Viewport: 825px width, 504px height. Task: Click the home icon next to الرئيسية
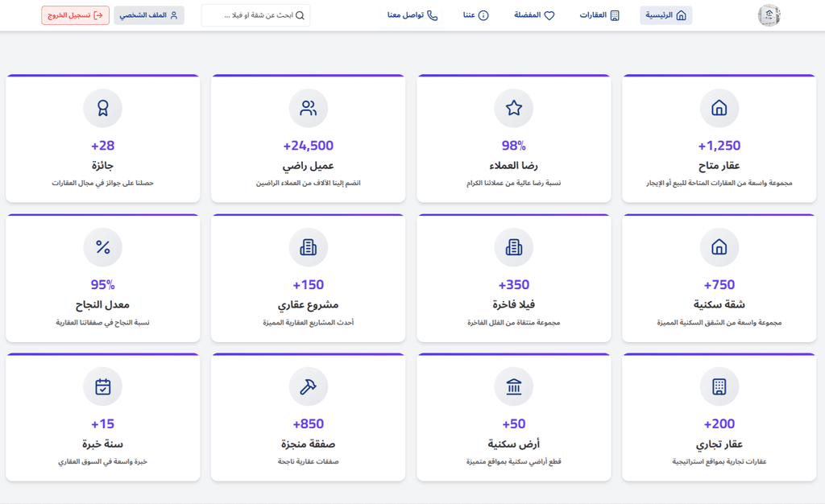681,15
